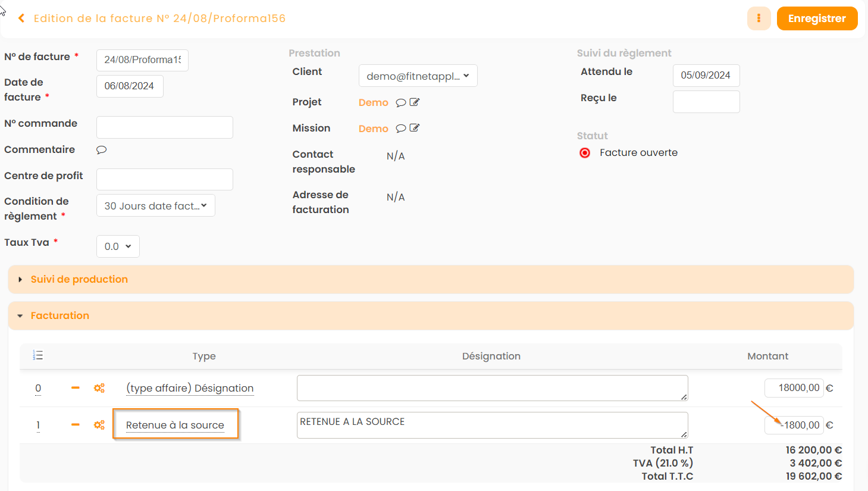Click the comment bubble beside Projet Demo
The image size is (868, 491).
click(401, 102)
